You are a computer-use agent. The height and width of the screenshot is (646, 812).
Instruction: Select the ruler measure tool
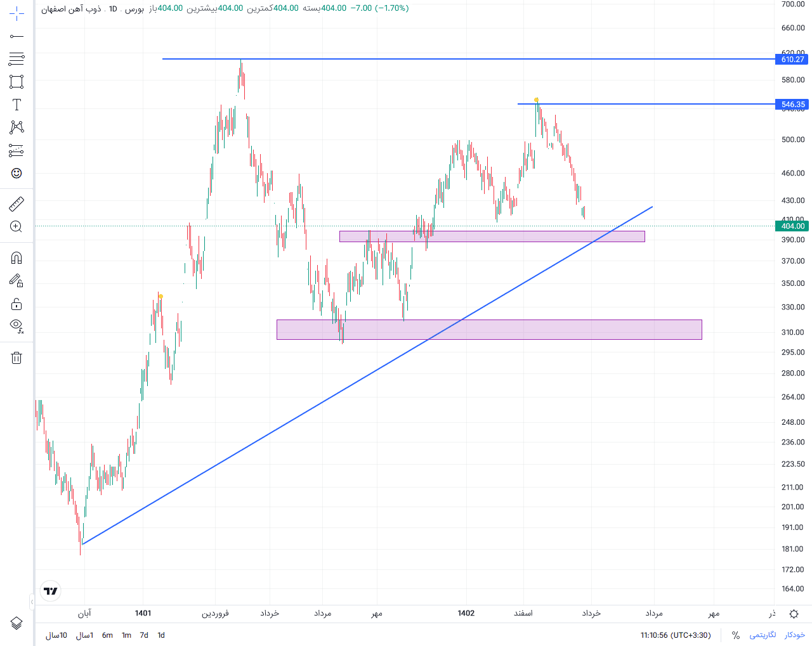[16, 203]
